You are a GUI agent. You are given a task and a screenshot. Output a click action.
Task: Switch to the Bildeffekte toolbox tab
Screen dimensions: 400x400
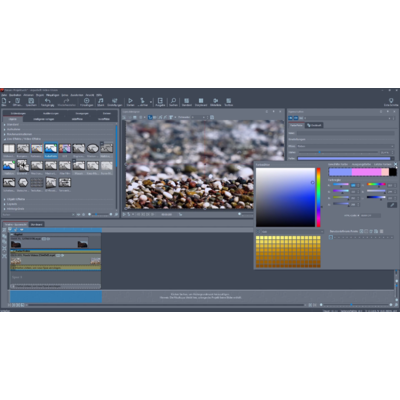coord(77,119)
